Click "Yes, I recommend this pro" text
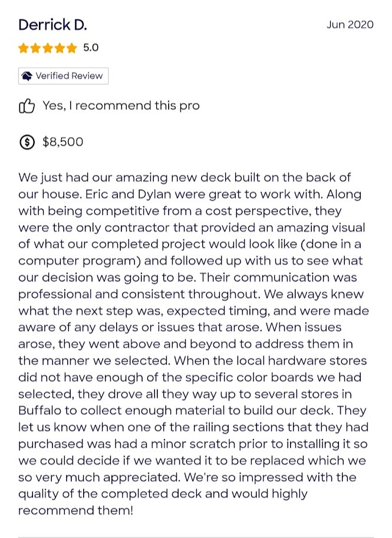 121,106
